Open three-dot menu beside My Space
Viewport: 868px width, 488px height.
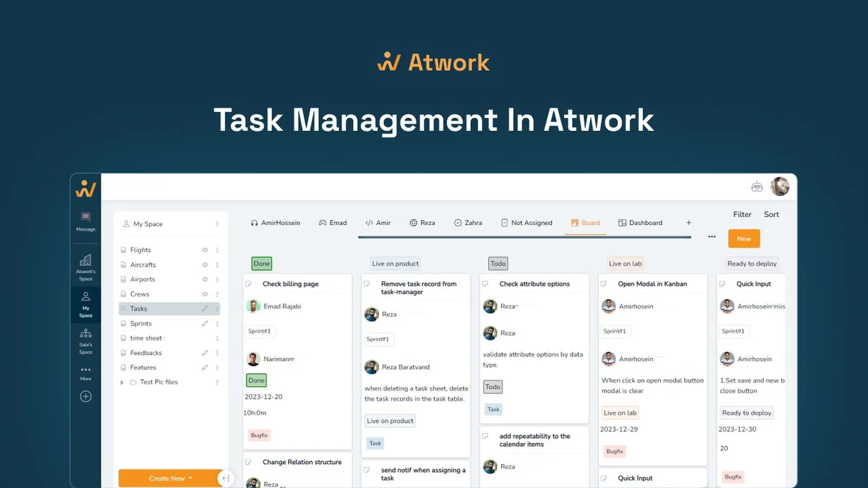(217, 224)
